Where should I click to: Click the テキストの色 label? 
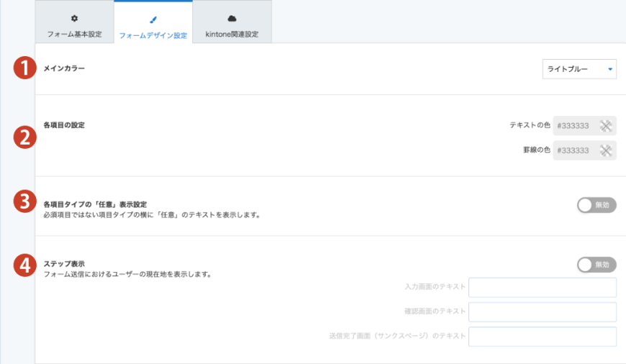530,125
